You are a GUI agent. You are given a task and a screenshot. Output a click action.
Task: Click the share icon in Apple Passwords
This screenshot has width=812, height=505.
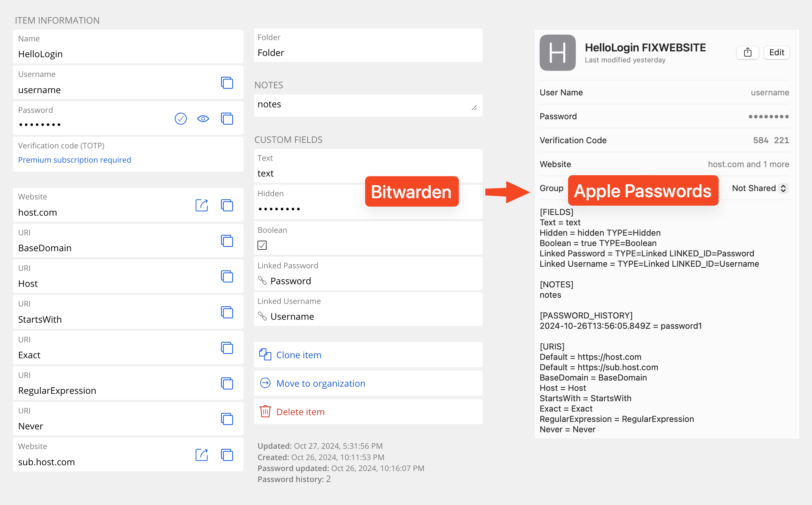(749, 52)
